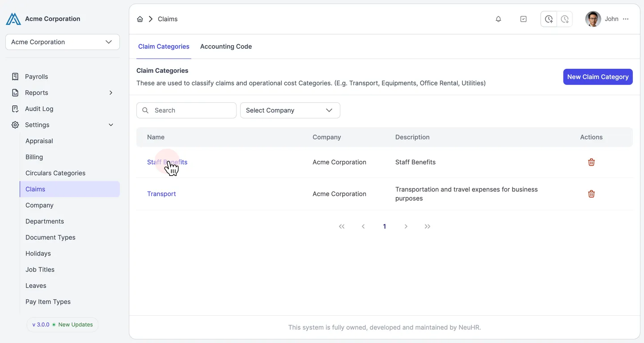Delete the Staff Benefits claim category

pyautogui.click(x=591, y=162)
